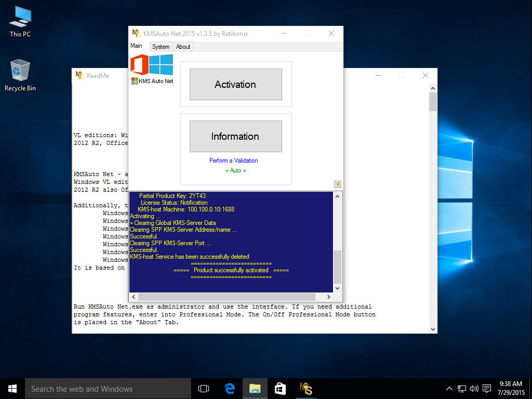532x399 pixels.
Task: Click the network tray icon
Action: (461, 389)
